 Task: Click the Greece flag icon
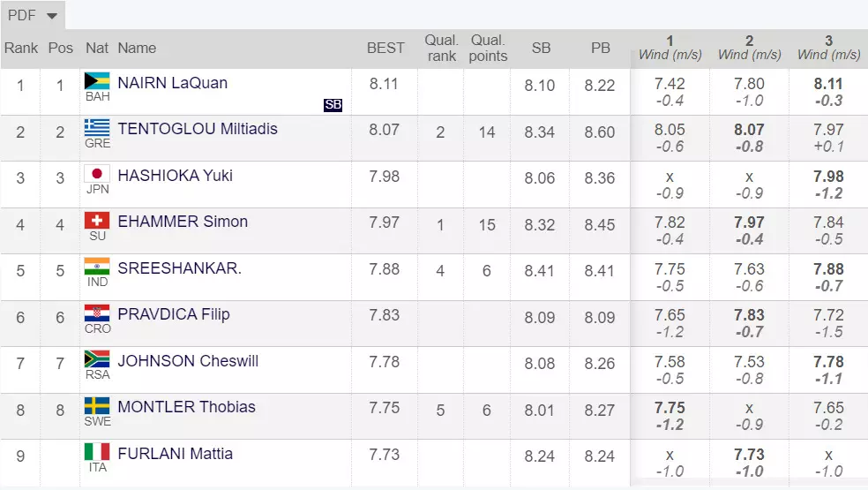pyautogui.click(x=96, y=127)
